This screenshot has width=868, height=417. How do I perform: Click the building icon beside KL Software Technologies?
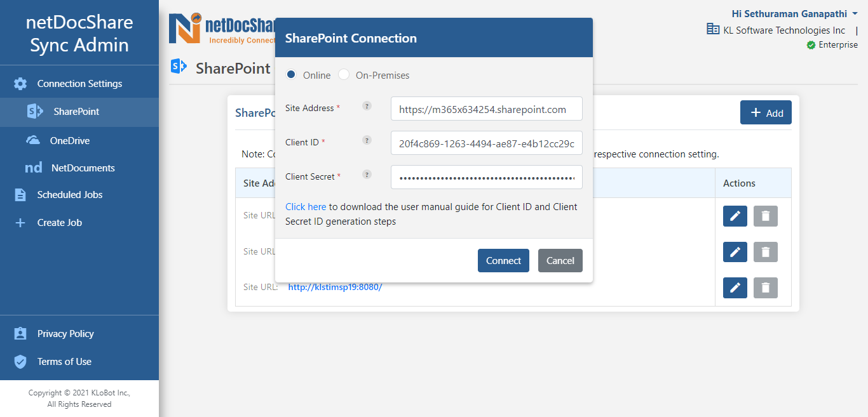[x=713, y=29]
